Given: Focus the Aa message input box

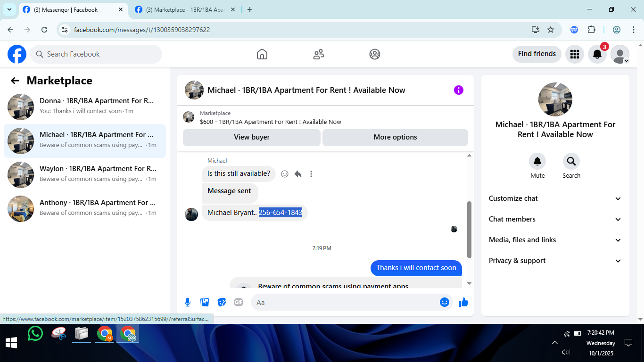Looking at the screenshot, I should (345, 302).
